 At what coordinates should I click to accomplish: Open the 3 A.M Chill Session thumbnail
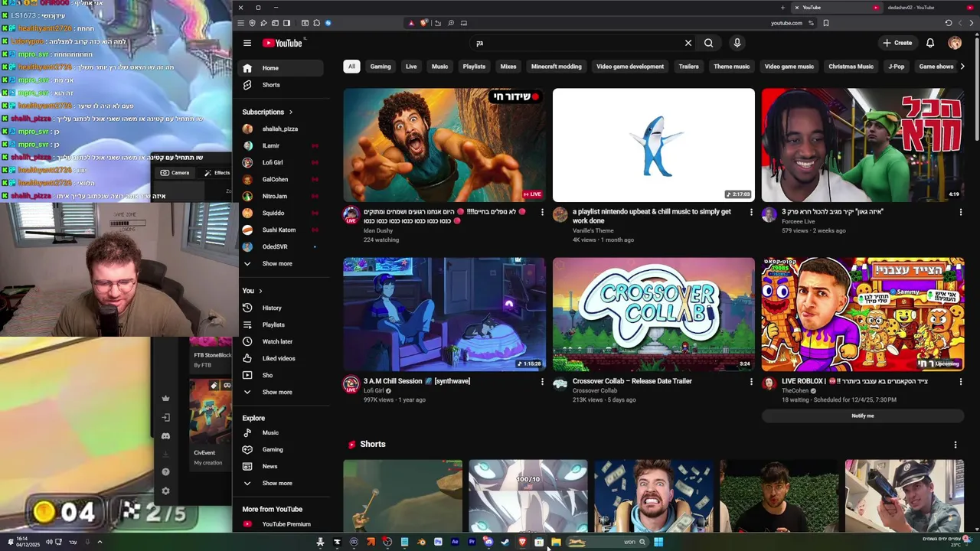click(x=444, y=314)
